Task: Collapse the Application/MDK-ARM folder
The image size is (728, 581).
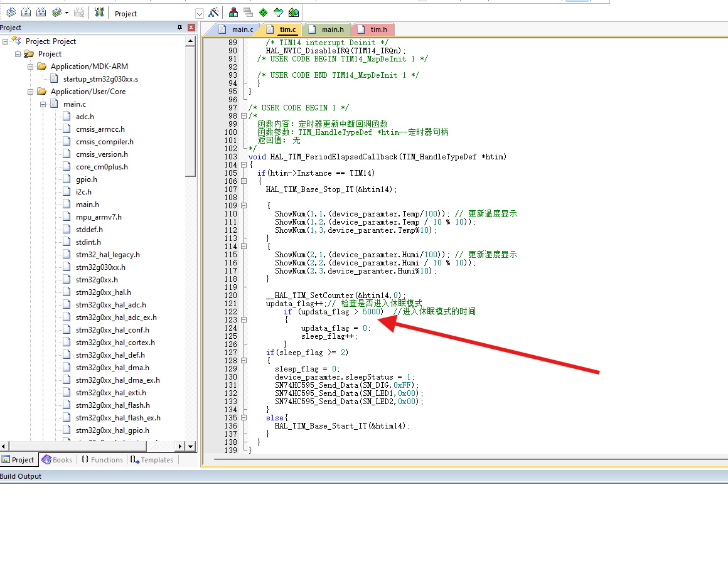Action: click(31, 67)
